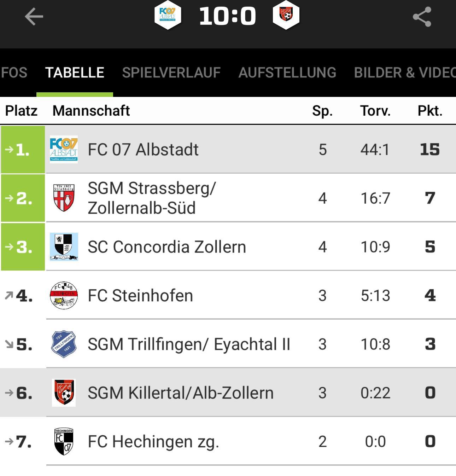Tap the TSV Straßberg club logo
The image size is (456, 476).
pyautogui.click(x=64, y=198)
